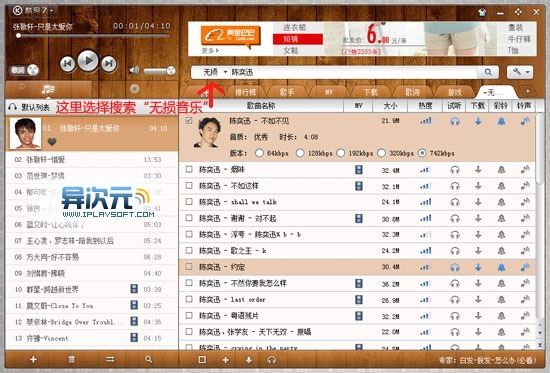Make ringtone from 陈奕迅 - 不如不见

[525, 121]
